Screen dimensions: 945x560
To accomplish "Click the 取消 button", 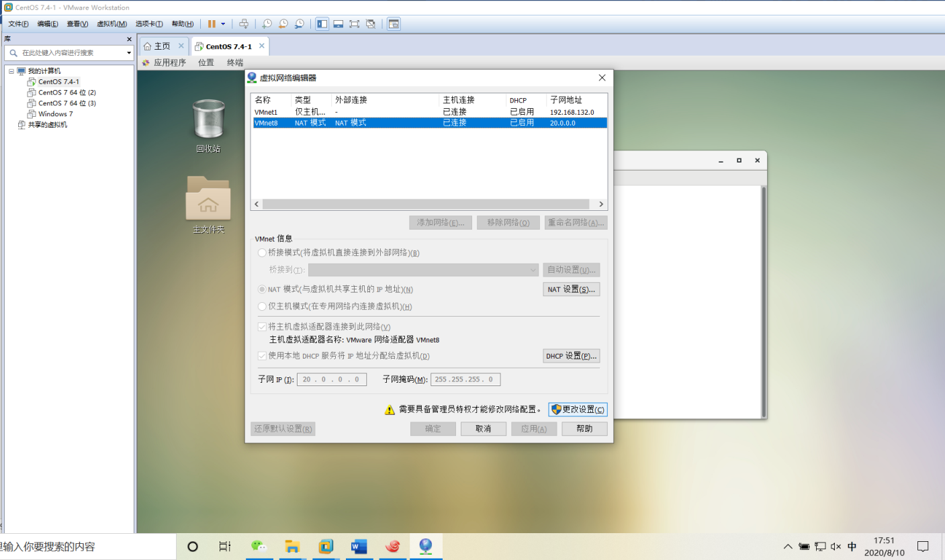I will tap(484, 429).
